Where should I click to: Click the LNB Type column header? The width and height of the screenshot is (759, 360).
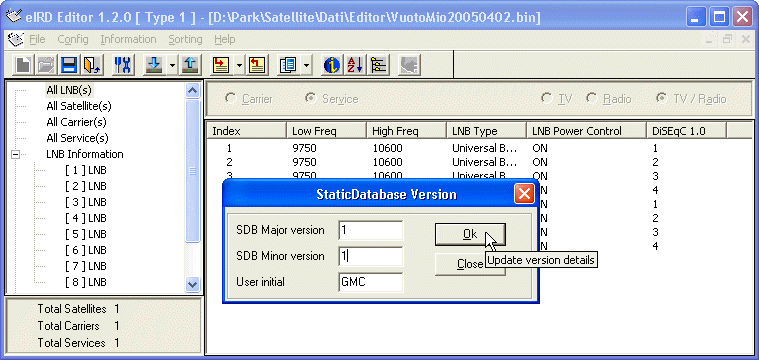tap(486, 131)
